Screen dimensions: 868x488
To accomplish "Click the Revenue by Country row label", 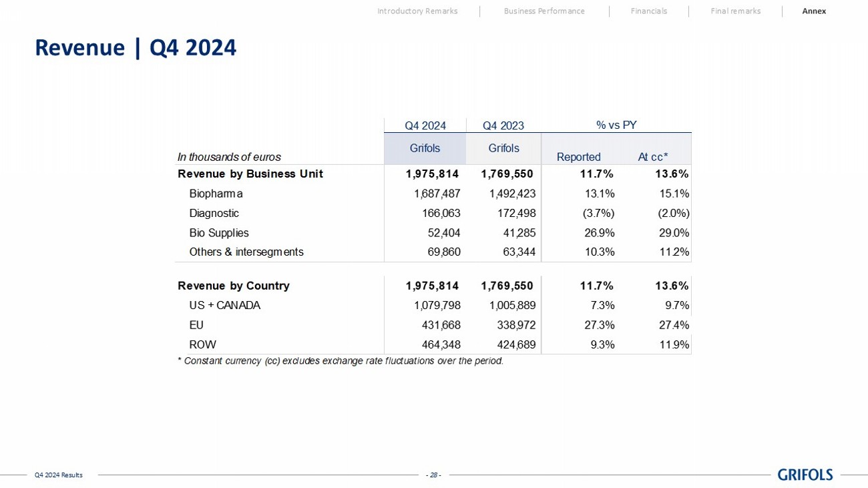I will (x=234, y=286).
